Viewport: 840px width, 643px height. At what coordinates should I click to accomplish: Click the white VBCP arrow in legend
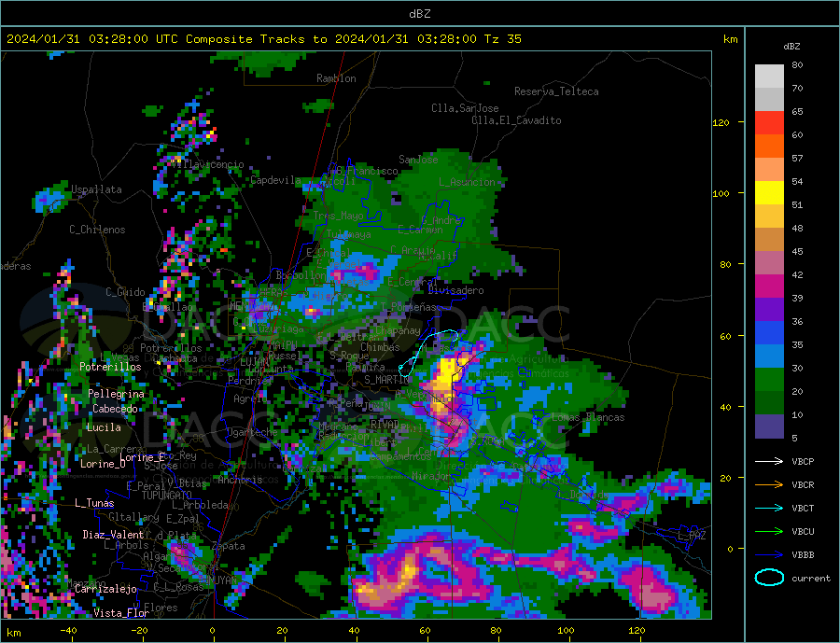[x=769, y=461]
